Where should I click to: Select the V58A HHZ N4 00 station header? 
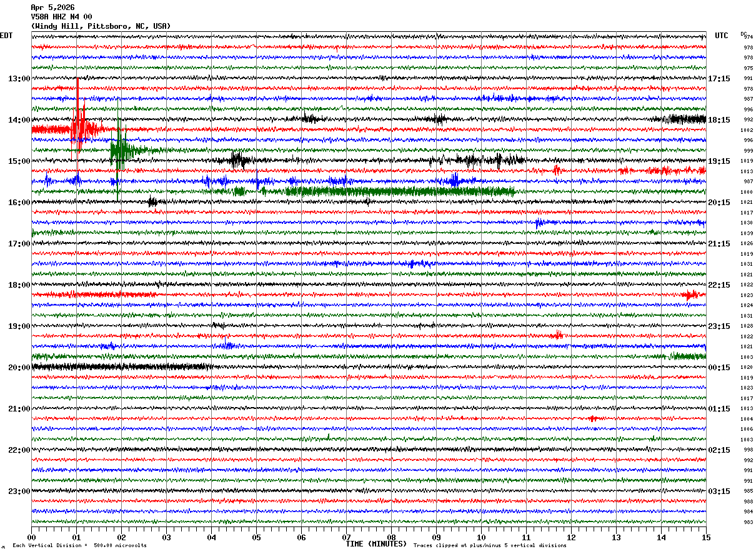(61, 17)
